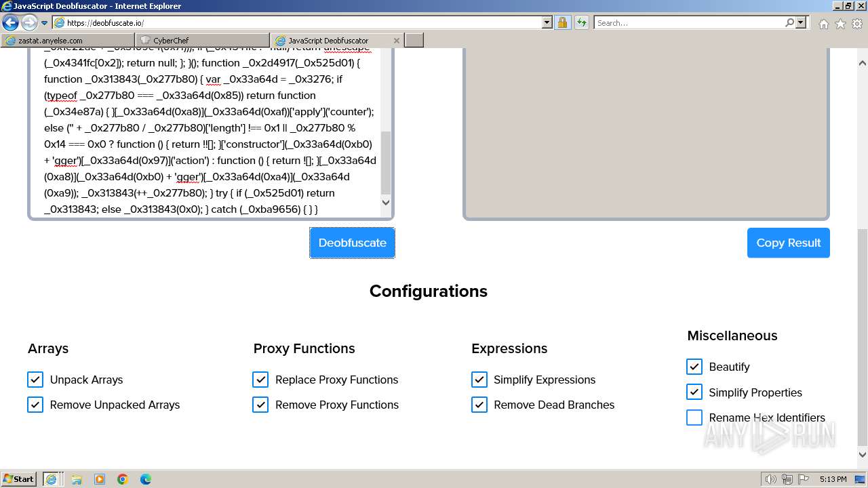Click Internet Explorer in the taskbar

coord(51,479)
